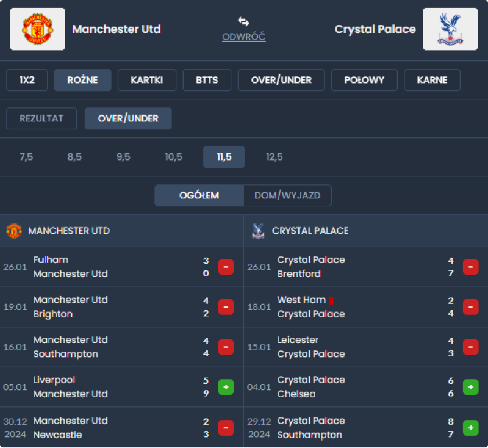Choose the 9,5 line threshold
The width and height of the screenshot is (488, 448).
[x=123, y=157]
